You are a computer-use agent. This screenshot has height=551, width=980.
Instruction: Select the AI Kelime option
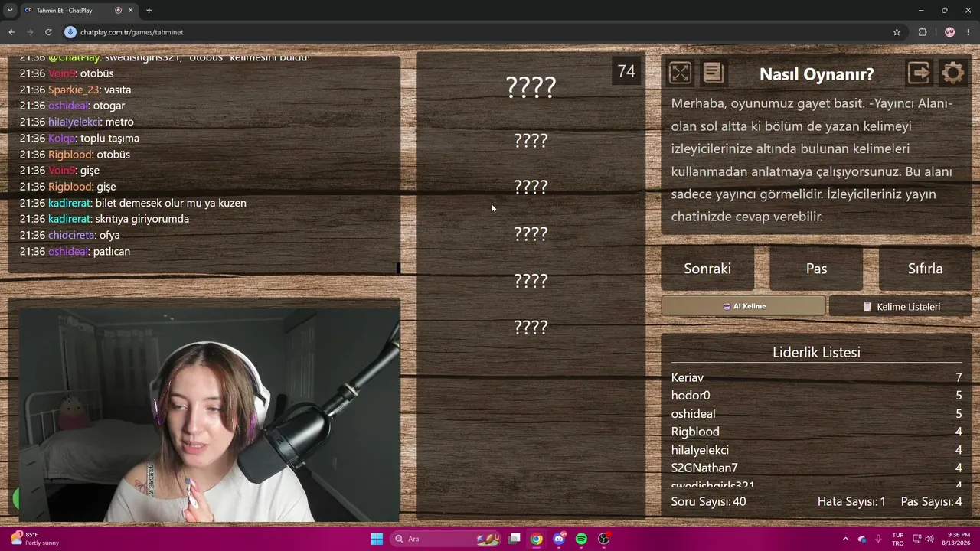[743, 306]
